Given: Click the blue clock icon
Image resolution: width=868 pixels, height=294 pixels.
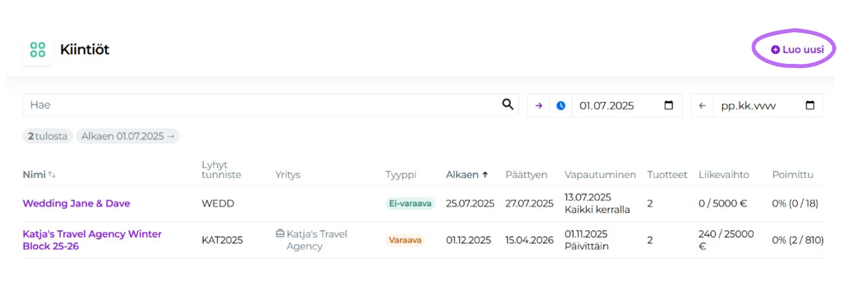Looking at the screenshot, I should (561, 106).
